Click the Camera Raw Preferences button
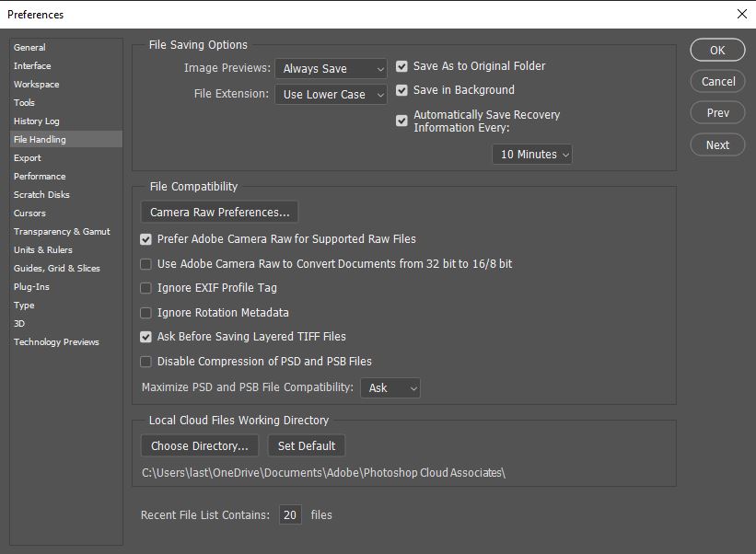 click(x=219, y=212)
